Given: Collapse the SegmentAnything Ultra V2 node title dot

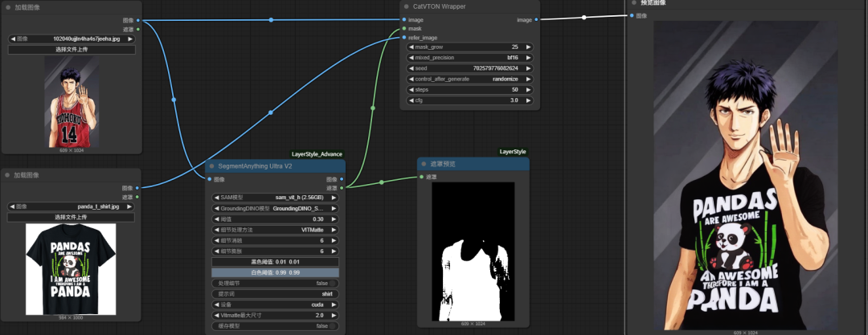Looking at the screenshot, I should click(x=212, y=166).
